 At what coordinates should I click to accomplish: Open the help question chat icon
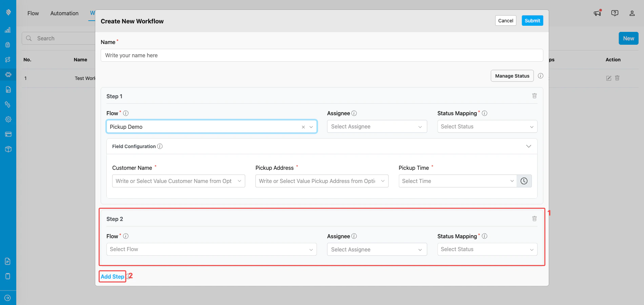coord(615,13)
